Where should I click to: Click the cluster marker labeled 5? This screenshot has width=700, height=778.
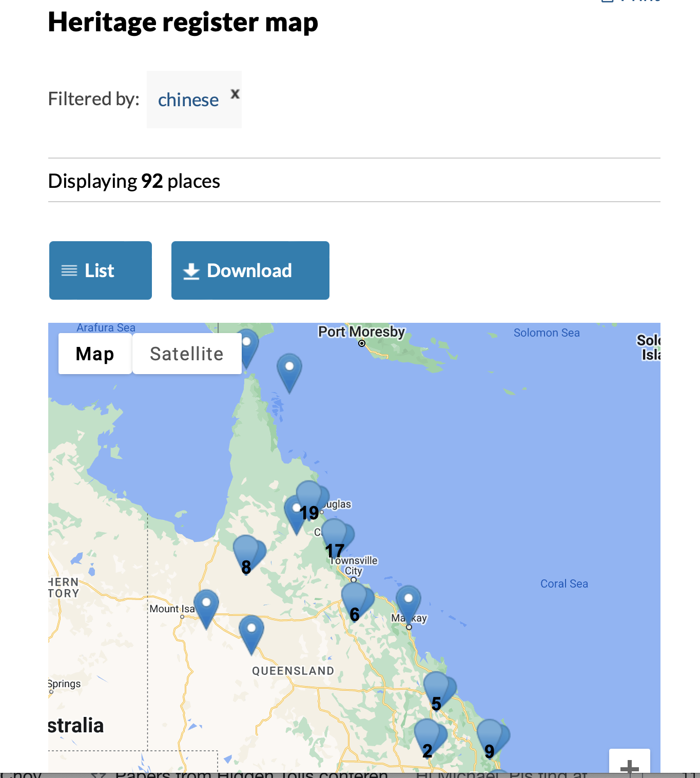pos(437,691)
